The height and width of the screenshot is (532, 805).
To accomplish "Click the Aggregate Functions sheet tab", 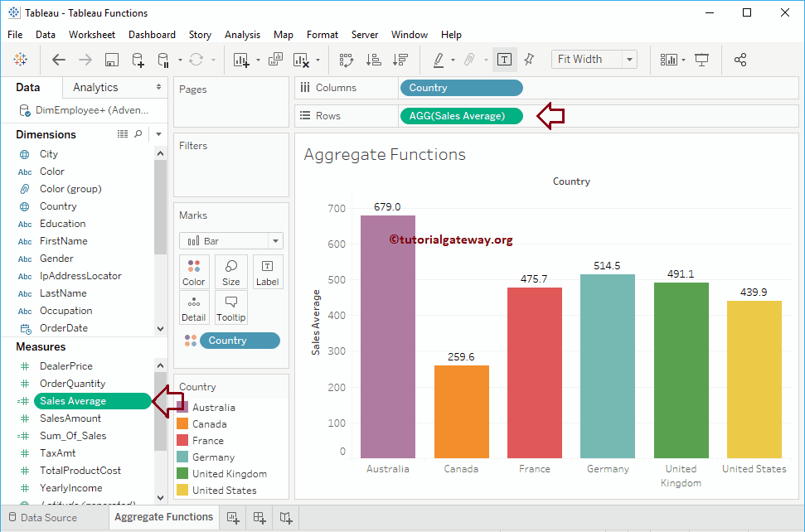I will [x=163, y=517].
